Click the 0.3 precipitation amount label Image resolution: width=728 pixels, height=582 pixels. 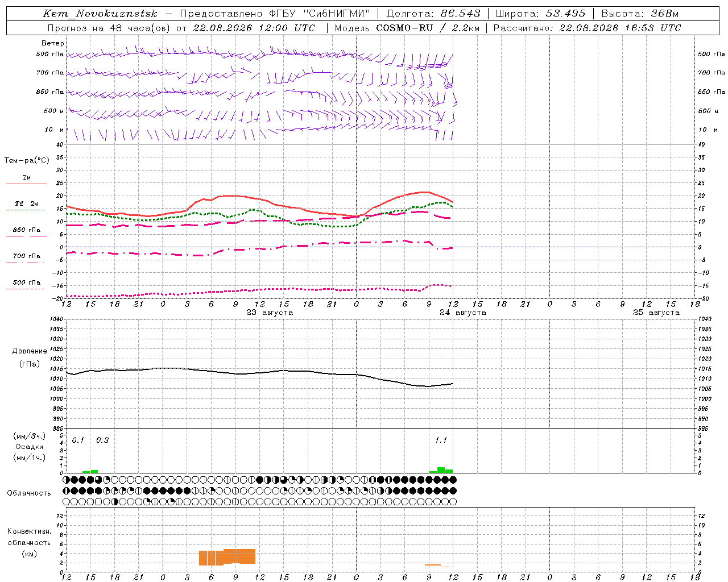[102, 440]
